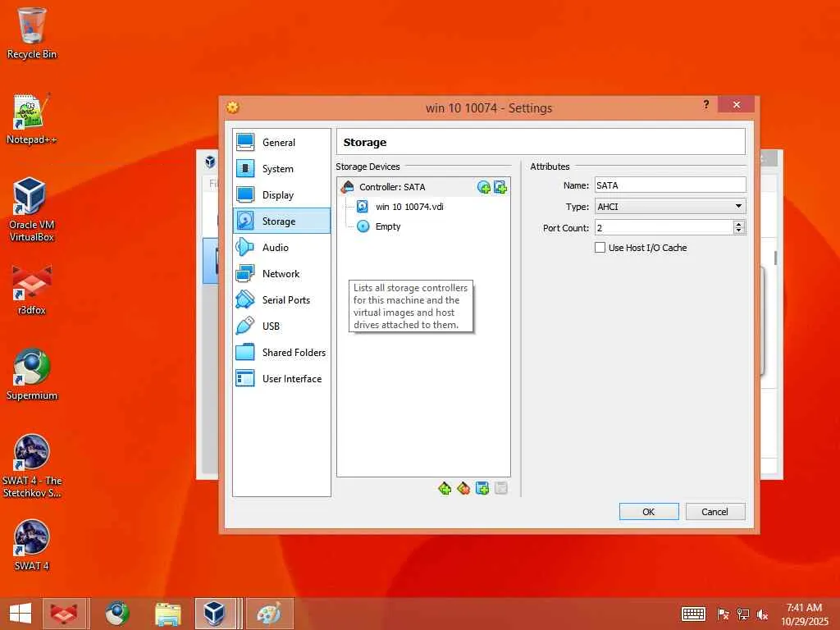Open the Network settings category

(x=281, y=274)
